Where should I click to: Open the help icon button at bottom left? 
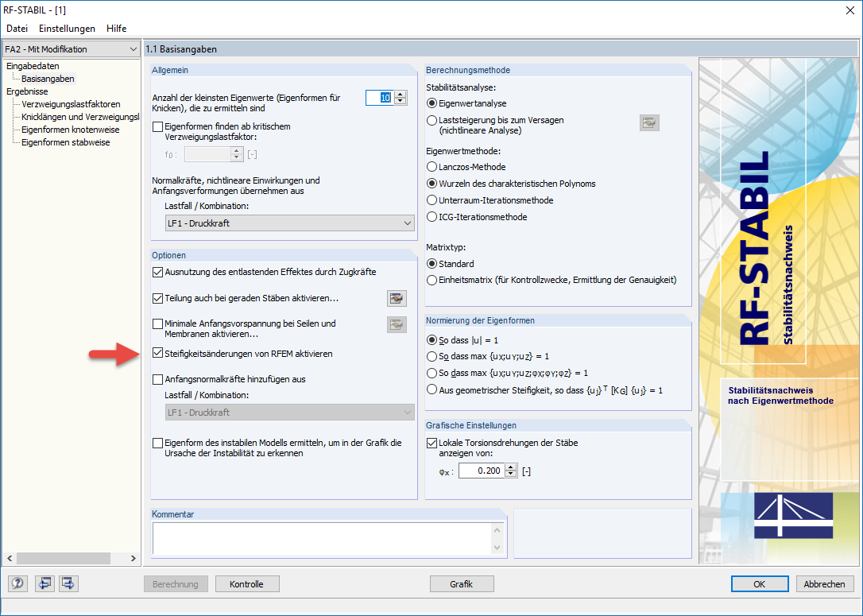click(x=17, y=583)
